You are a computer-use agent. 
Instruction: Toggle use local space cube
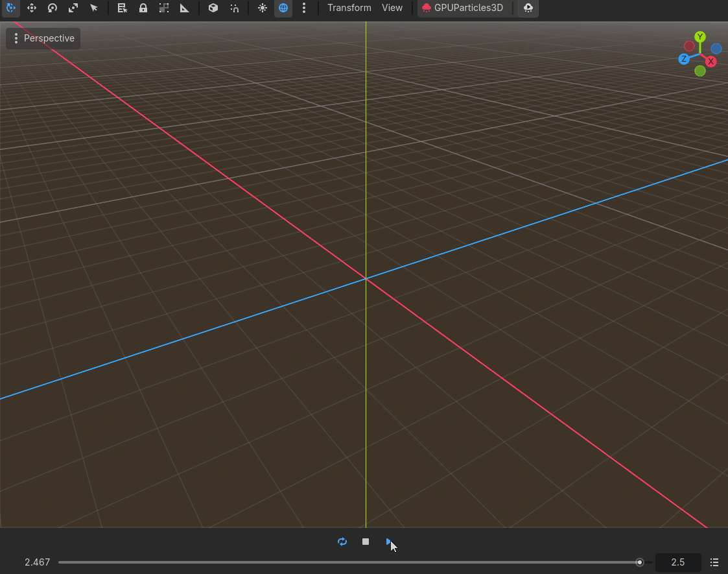[x=213, y=8]
